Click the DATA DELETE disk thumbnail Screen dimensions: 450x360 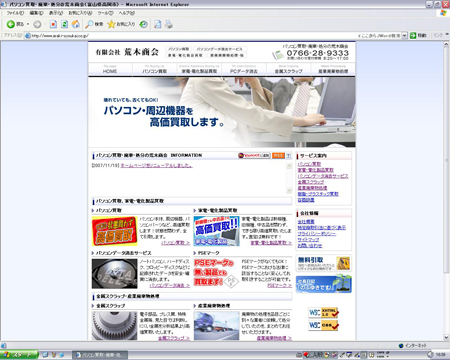(115, 274)
